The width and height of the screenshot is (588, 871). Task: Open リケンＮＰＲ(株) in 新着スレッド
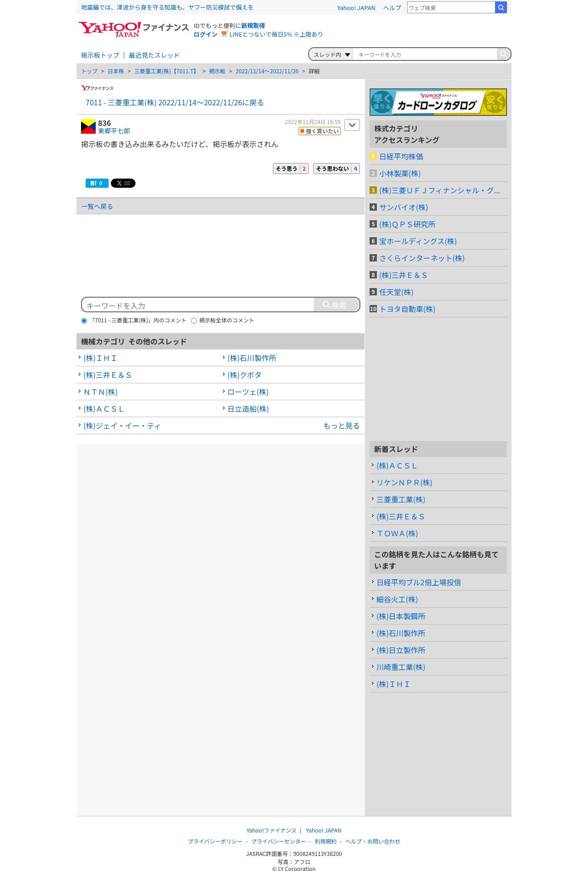click(404, 483)
